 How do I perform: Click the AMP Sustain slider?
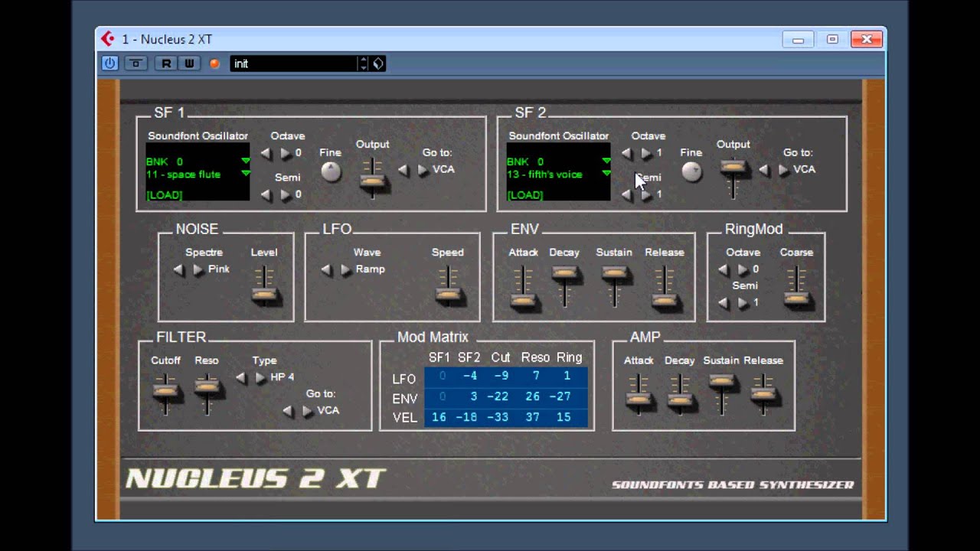(x=721, y=381)
